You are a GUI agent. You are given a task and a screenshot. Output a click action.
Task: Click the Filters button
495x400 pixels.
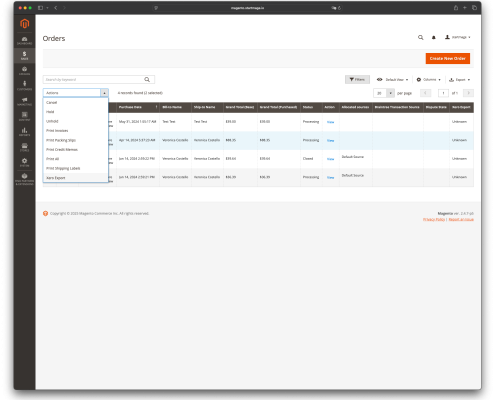(x=357, y=80)
